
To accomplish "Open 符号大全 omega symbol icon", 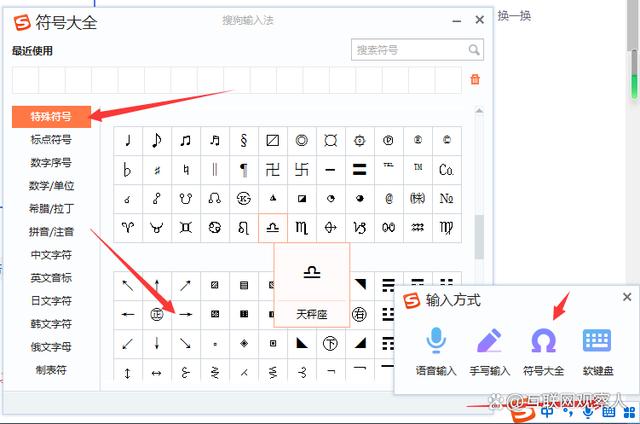I will (543, 340).
